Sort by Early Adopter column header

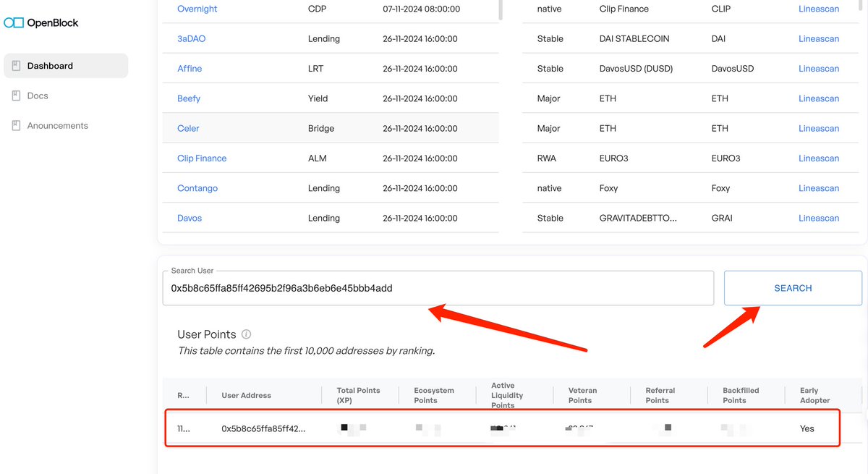[x=815, y=395]
